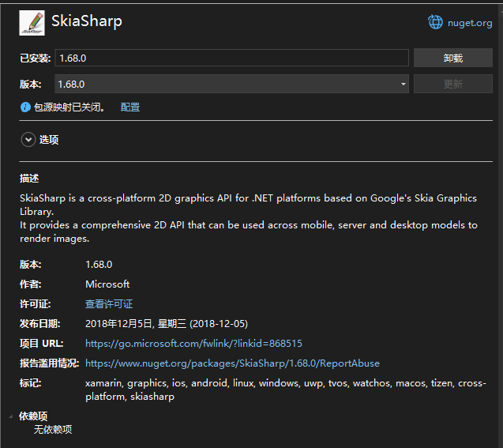Click the author value Microsoft
The width and height of the screenshot is (503, 448).
click(107, 284)
